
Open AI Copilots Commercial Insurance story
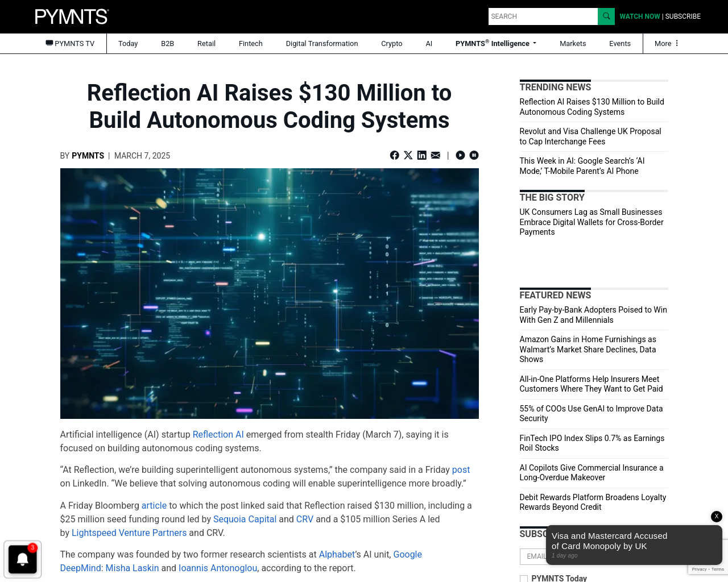pyautogui.click(x=591, y=472)
